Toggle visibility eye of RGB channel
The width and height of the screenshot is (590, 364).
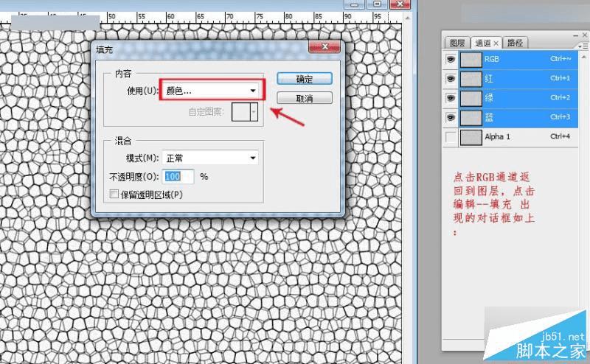451,60
